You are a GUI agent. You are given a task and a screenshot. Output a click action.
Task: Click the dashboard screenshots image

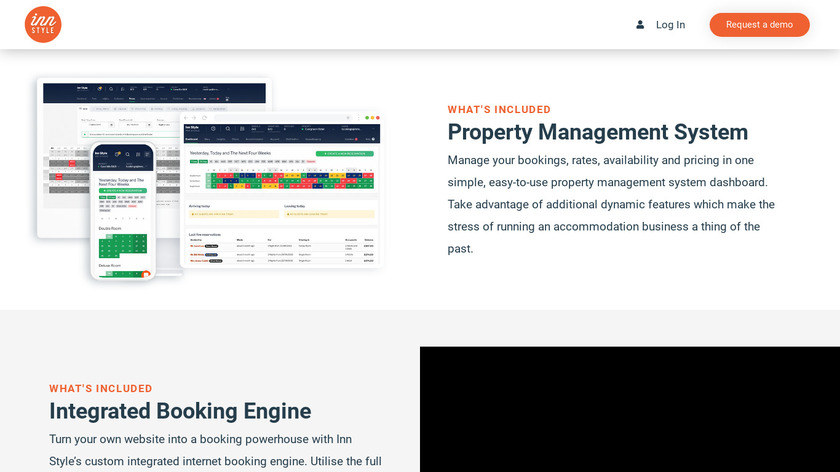coord(209,179)
